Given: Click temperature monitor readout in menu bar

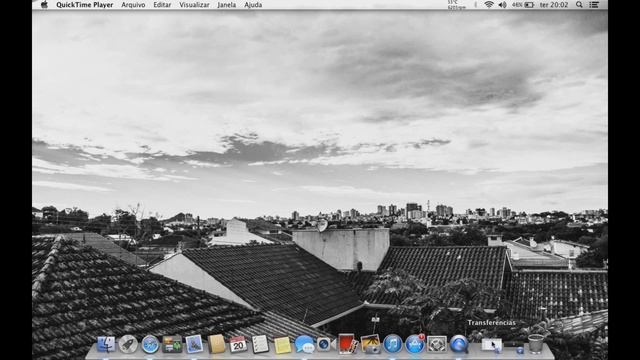Looking at the screenshot, I should tap(456, 5).
